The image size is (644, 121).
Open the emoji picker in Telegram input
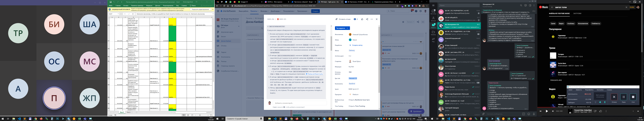click(x=529, y=114)
